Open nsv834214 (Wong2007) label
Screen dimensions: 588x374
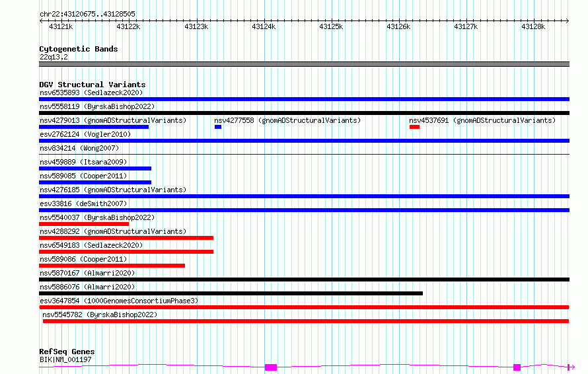[79, 148]
